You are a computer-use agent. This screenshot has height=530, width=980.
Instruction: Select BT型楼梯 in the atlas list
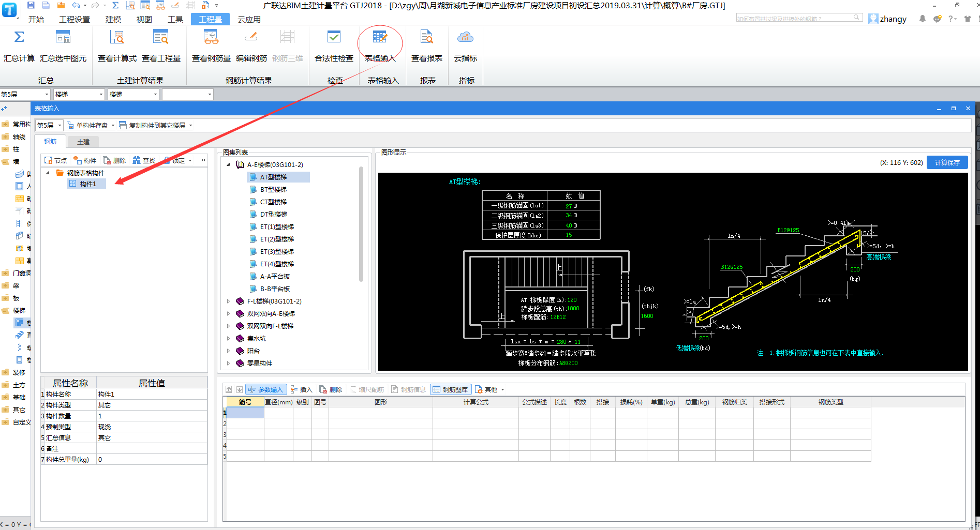click(x=273, y=189)
